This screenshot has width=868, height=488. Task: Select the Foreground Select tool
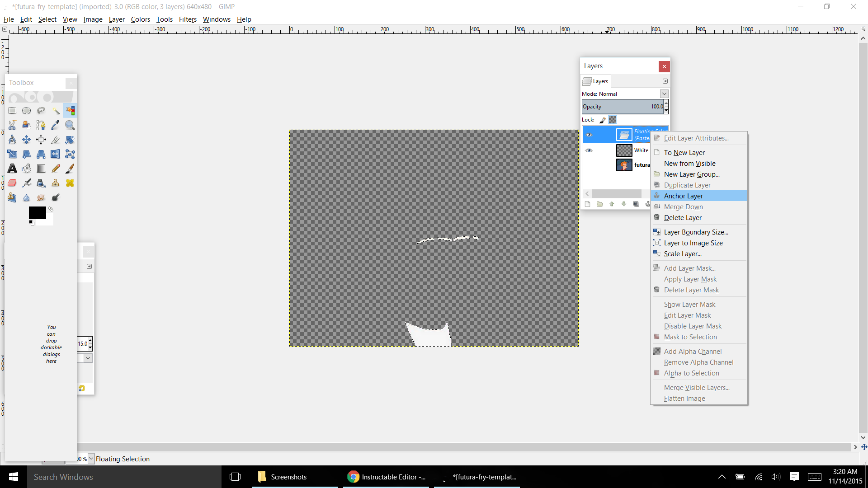27,125
